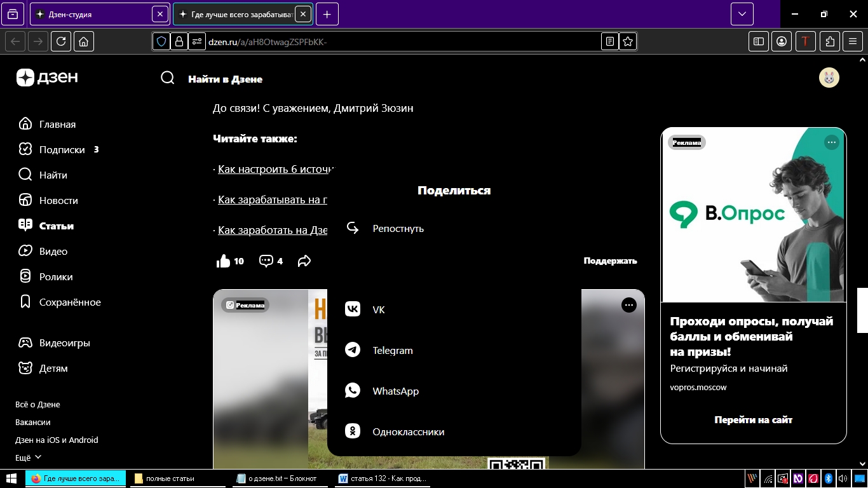
Task: Click the Найти в Дзене search field
Action: pos(225,79)
